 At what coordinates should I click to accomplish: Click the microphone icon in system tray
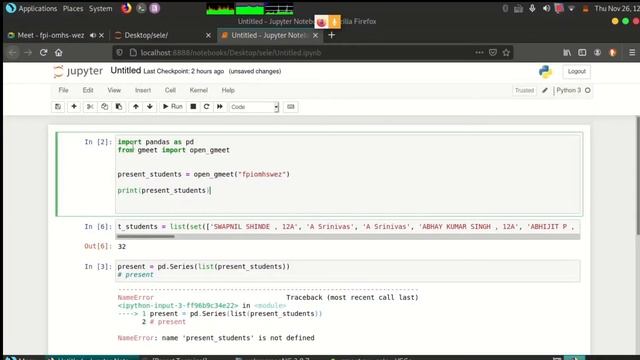coord(532,9)
